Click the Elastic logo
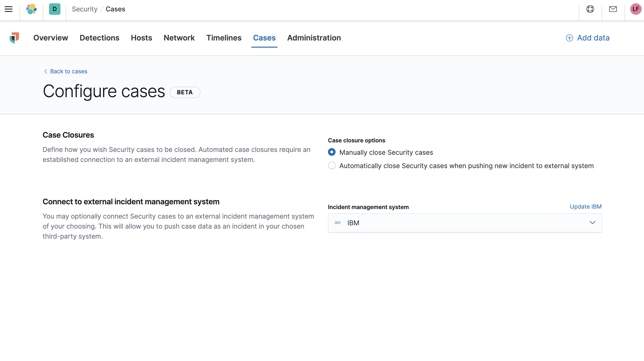The width and height of the screenshot is (644, 361). coord(31,9)
